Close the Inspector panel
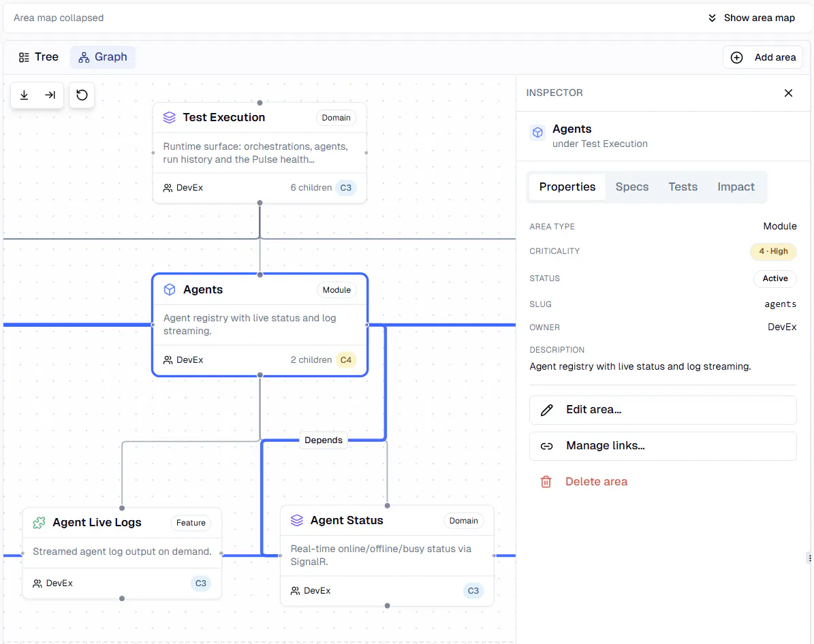 point(788,93)
